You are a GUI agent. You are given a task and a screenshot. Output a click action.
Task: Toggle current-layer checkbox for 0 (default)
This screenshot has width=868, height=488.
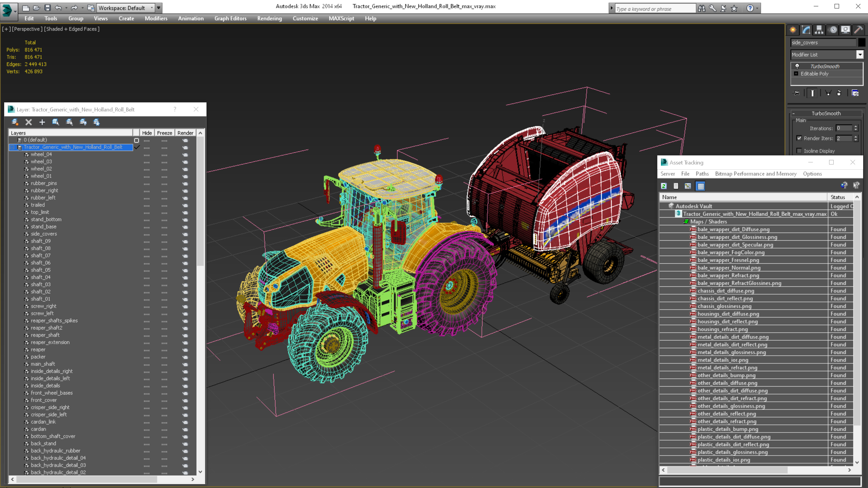tap(137, 140)
